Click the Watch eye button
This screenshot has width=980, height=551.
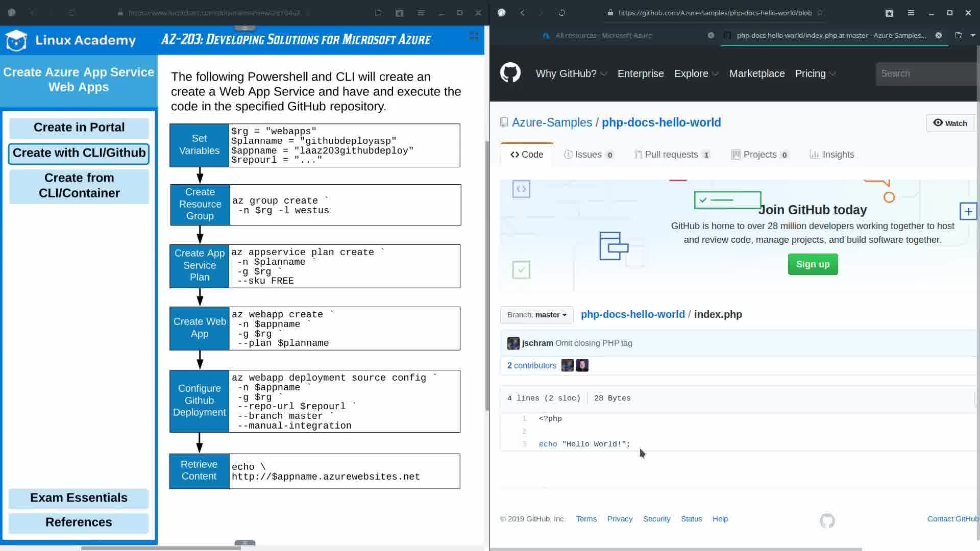tap(950, 123)
